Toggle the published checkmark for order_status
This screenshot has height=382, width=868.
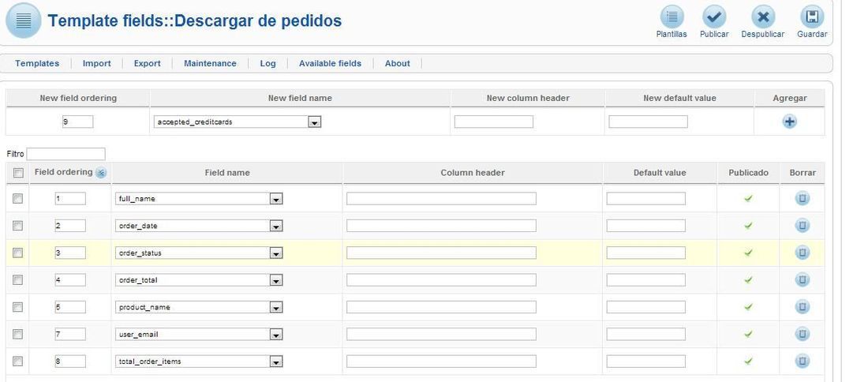748,253
